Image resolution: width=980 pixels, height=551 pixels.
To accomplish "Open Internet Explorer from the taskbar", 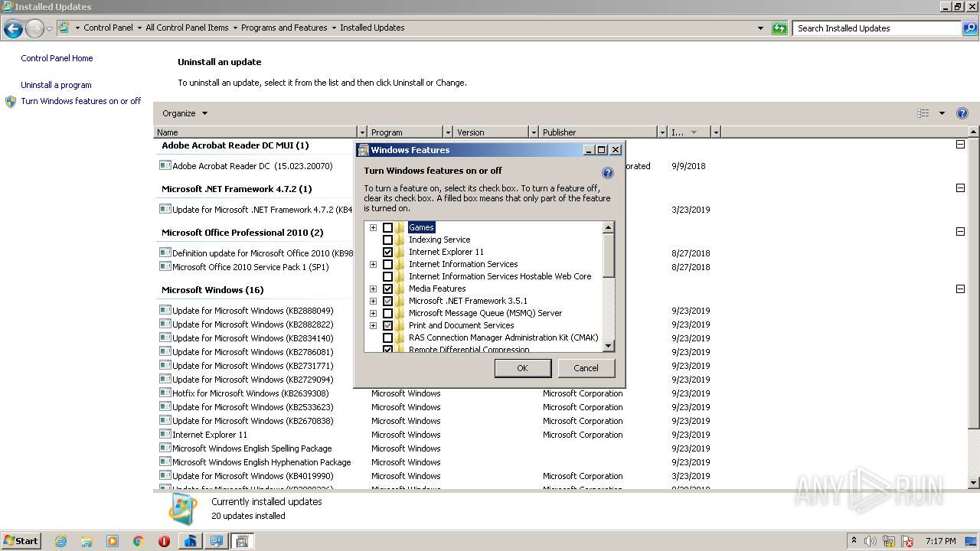I will [x=60, y=541].
